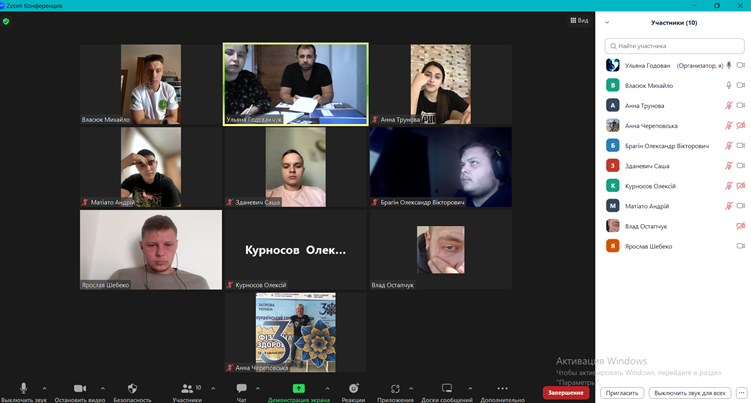Open the Вид (View) layout menu
This screenshot has width=751, height=403.
tap(579, 20)
